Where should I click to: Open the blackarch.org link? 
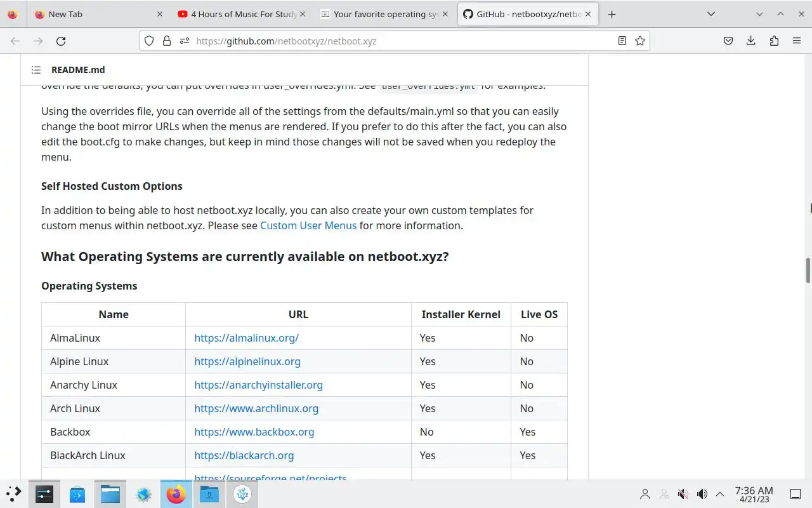click(x=244, y=455)
